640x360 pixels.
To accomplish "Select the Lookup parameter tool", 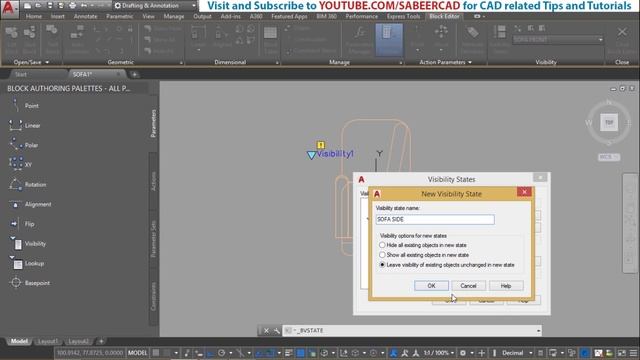I will click(x=27, y=263).
